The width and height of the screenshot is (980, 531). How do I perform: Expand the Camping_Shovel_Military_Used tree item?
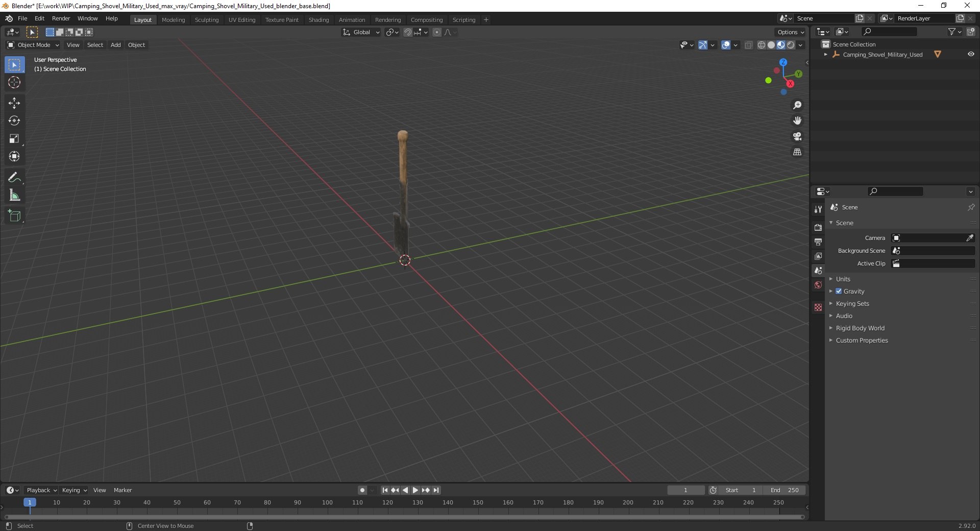click(x=825, y=55)
